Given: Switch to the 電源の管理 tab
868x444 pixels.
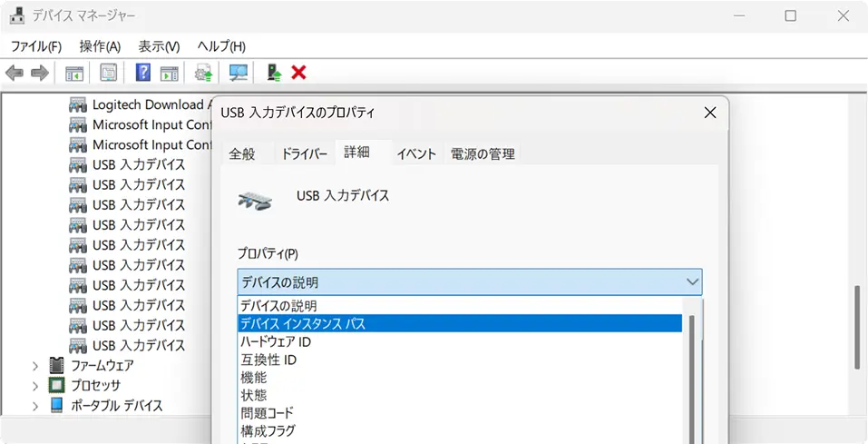Looking at the screenshot, I should click(x=483, y=154).
